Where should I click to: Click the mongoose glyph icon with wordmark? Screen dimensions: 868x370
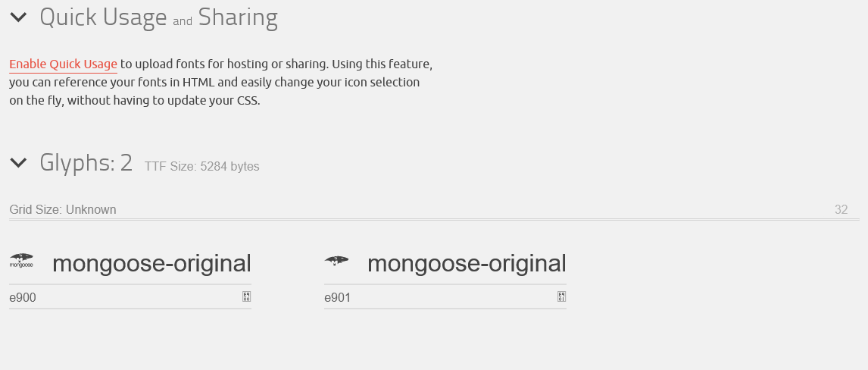tap(21, 262)
